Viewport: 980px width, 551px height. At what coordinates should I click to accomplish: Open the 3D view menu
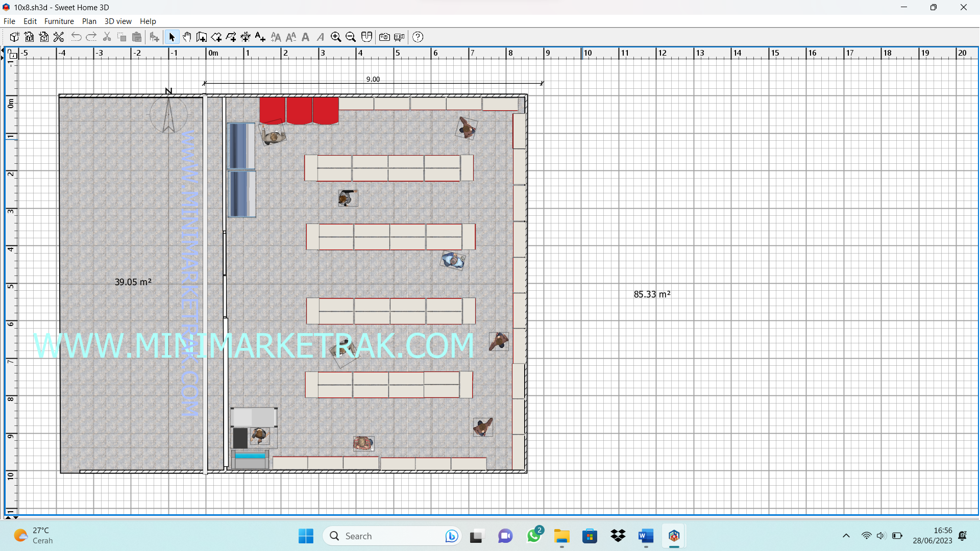pyautogui.click(x=118, y=21)
